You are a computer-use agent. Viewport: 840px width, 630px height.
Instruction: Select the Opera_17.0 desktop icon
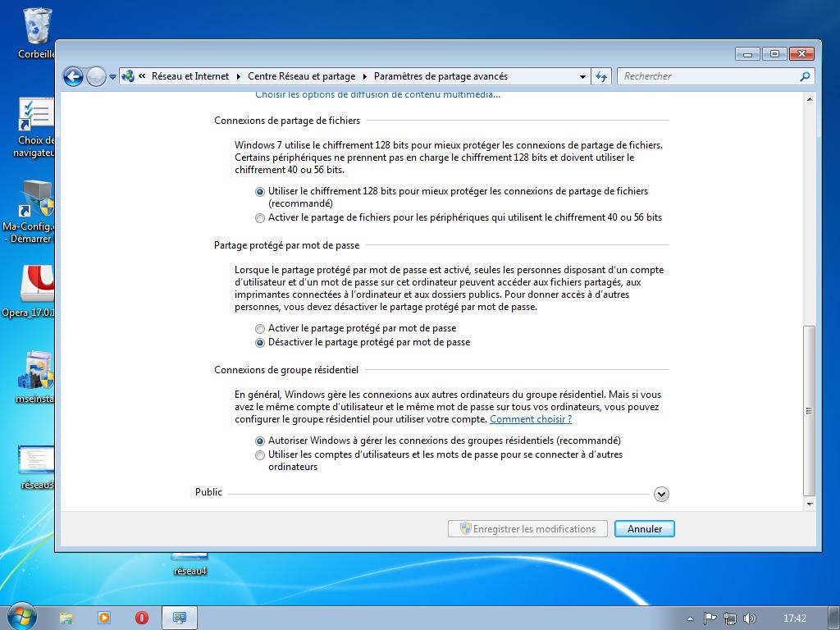point(28,291)
